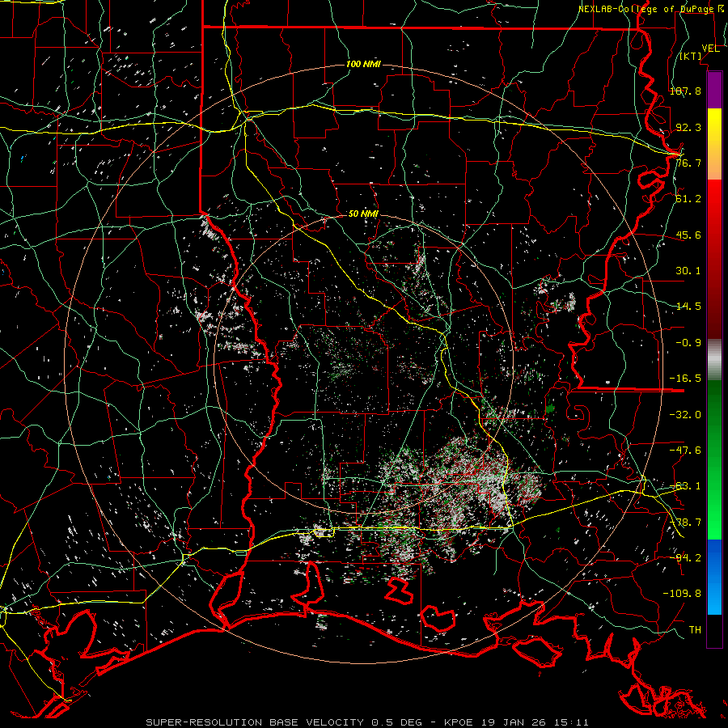
Task: Click the 107.8 velocity scale value
Action: coord(685,91)
